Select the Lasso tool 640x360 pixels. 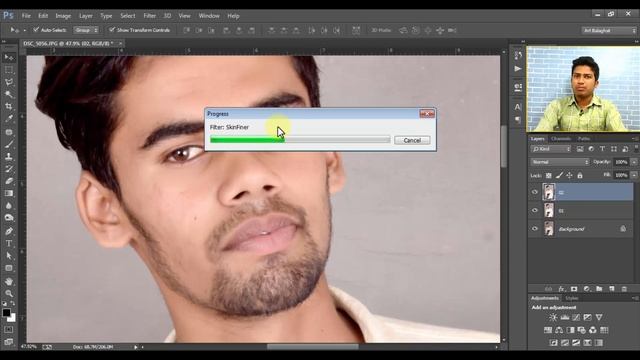click(9, 82)
